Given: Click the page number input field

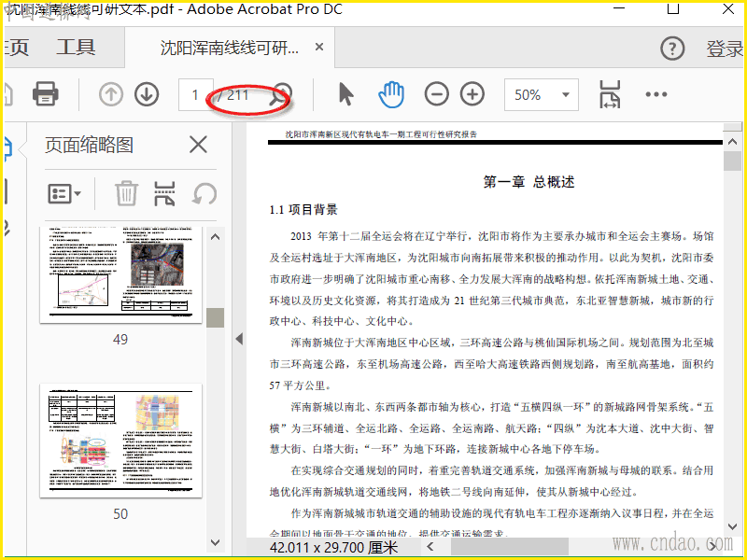Looking at the screenshot, I should pos(195,95).
